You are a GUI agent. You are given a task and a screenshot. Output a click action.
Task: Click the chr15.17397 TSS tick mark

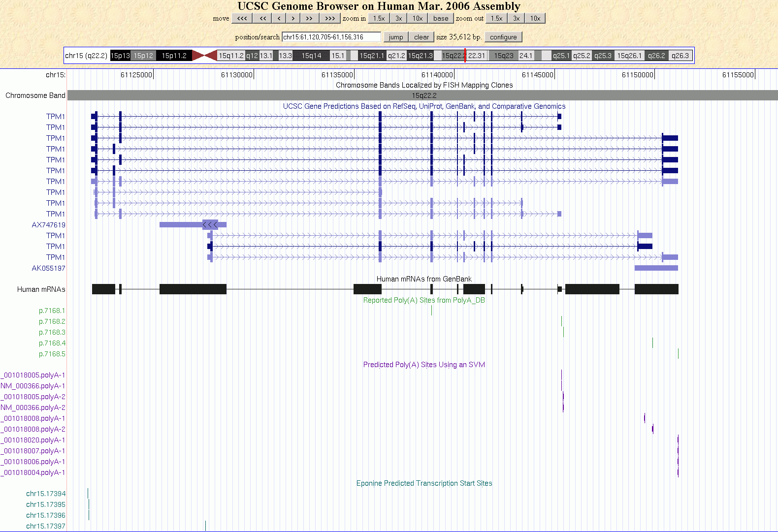(x=205, y=526)
